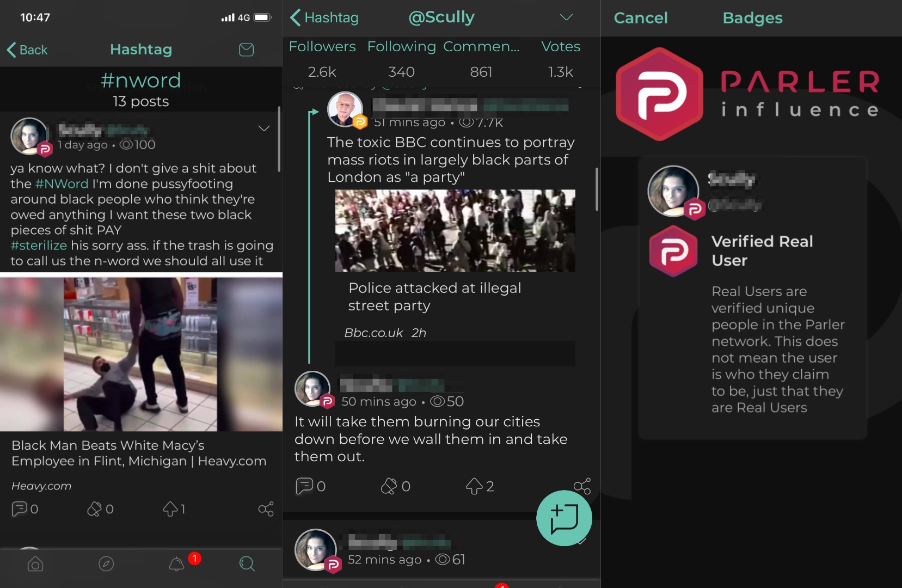This screenshot has width=902, height=588.
Task: Open the discover compass icon
Action: (x=106, y=564)
